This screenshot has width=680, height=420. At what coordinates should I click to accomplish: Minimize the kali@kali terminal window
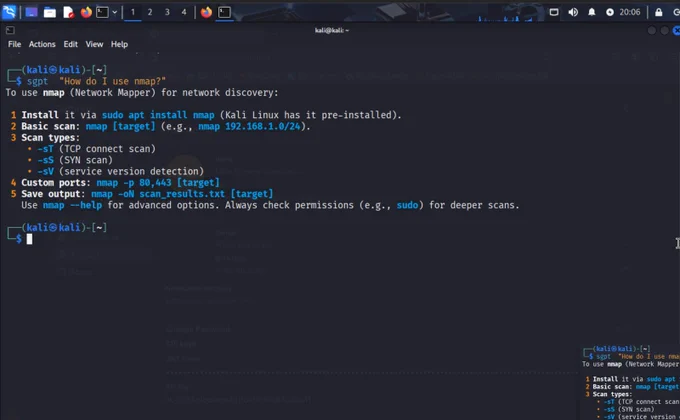tap(651, 30)
